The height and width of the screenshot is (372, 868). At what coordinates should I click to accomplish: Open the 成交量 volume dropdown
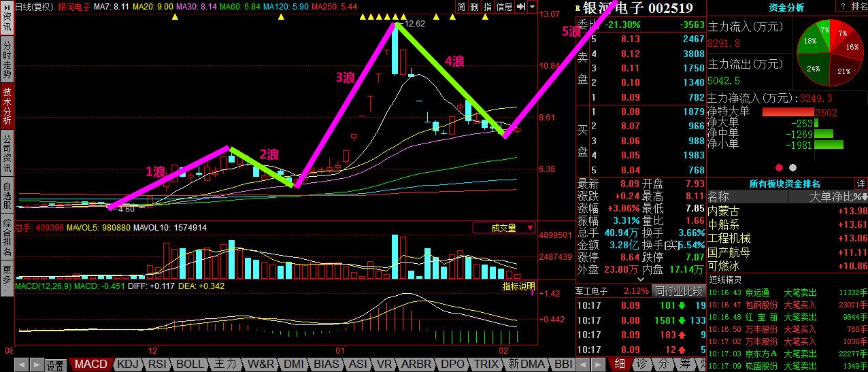(x=504, y=228)
